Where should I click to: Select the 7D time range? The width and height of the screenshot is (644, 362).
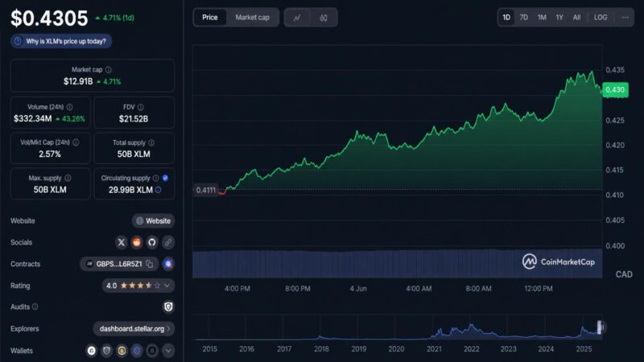click(524, 17)
